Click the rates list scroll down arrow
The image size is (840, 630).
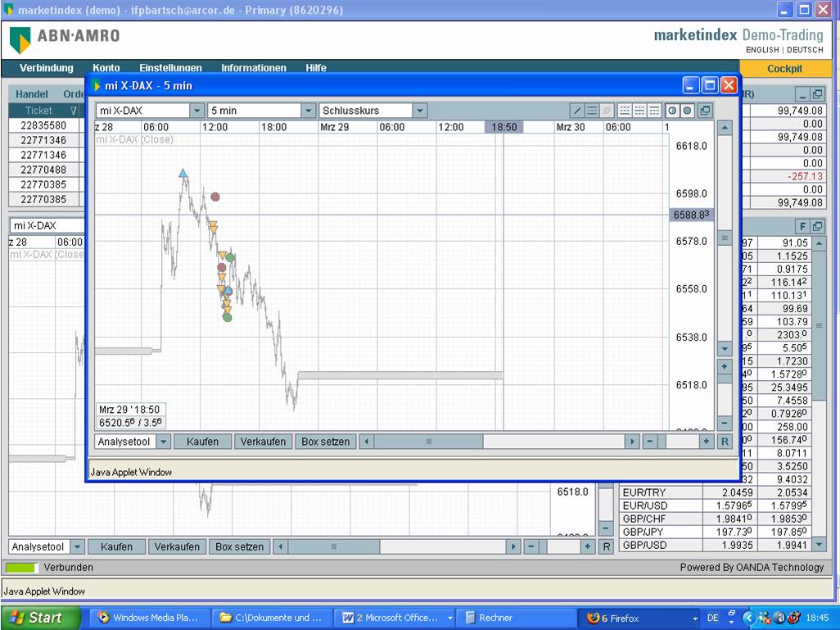[819, 544]
